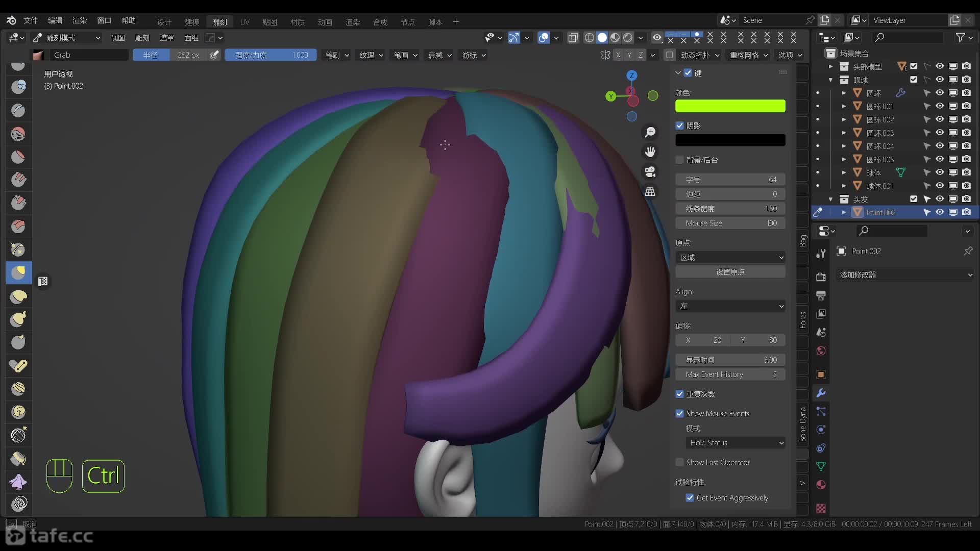Uncheck the 阴影 shadow checkbox
The image size is (980, 551).
(x=679, y=126)
